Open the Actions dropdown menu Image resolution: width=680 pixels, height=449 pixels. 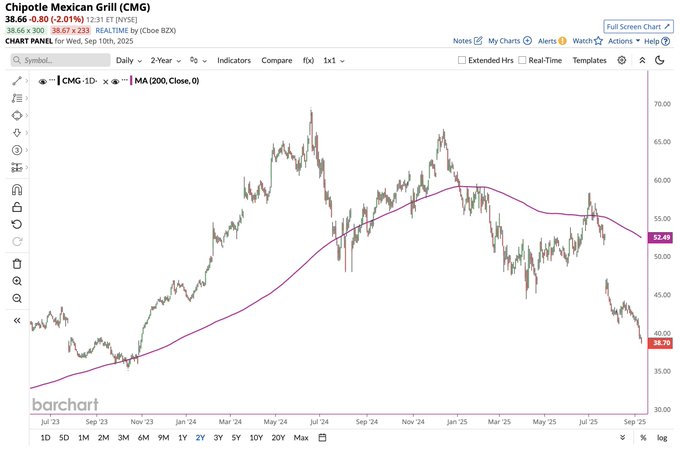[624, 41]
